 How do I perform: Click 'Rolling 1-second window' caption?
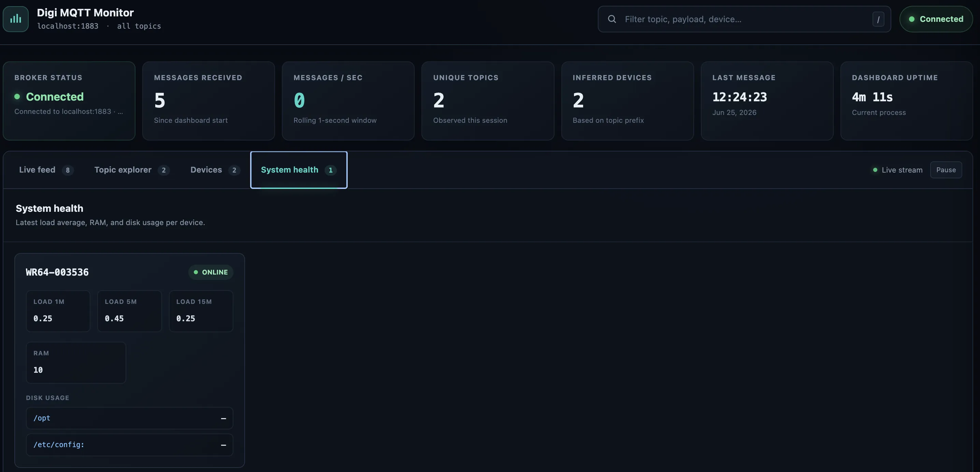coord(335,121)
